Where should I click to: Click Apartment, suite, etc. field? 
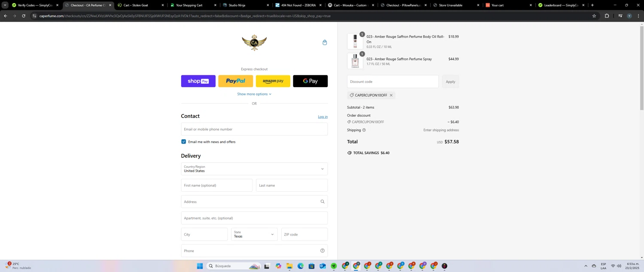coord(254,218)
